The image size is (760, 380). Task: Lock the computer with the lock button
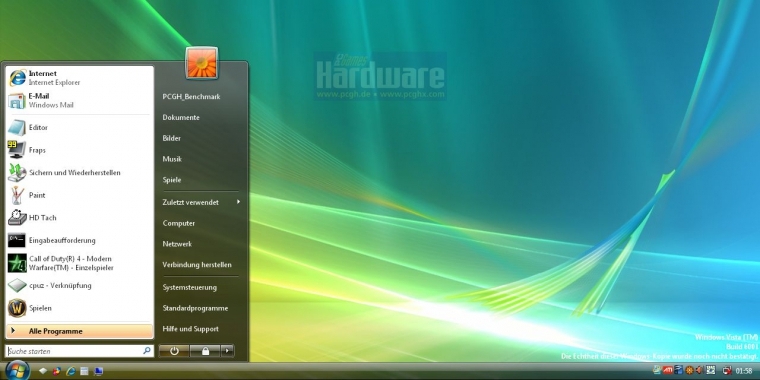[x=205, y=351]
